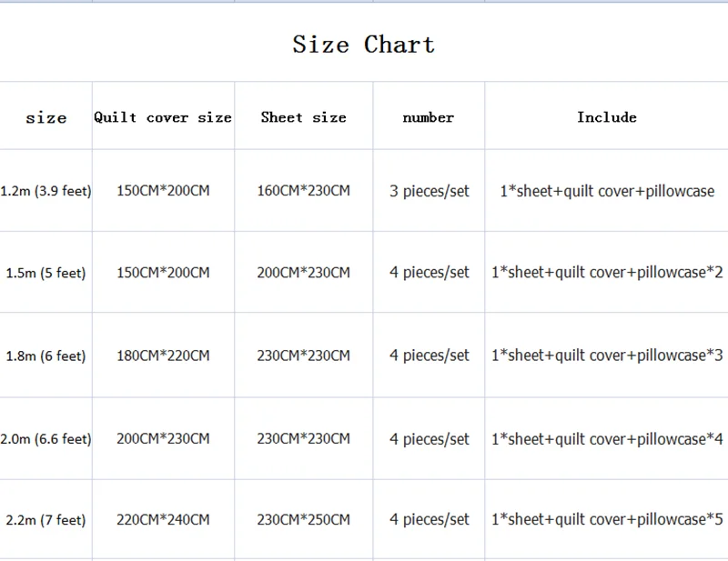Click the 1.5m (5 feet) size cell
The image size is (728, 561).
46,273
